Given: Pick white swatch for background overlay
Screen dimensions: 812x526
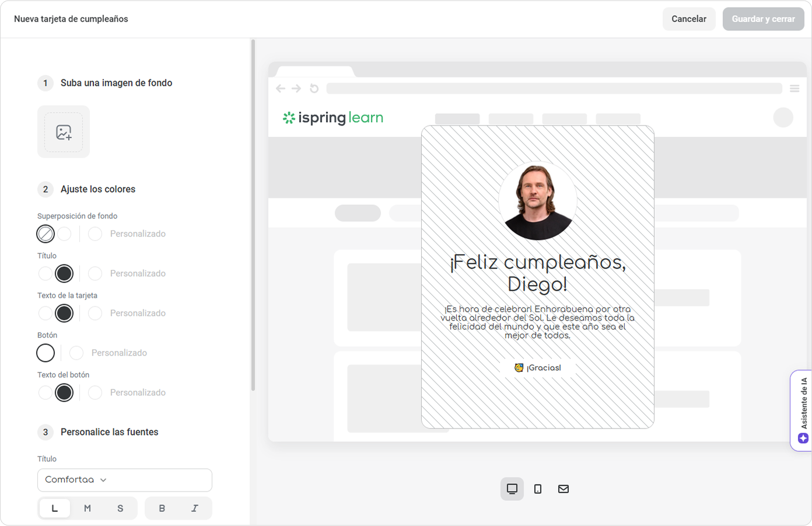Looking at the screenshot, I should tap(64, 234).
